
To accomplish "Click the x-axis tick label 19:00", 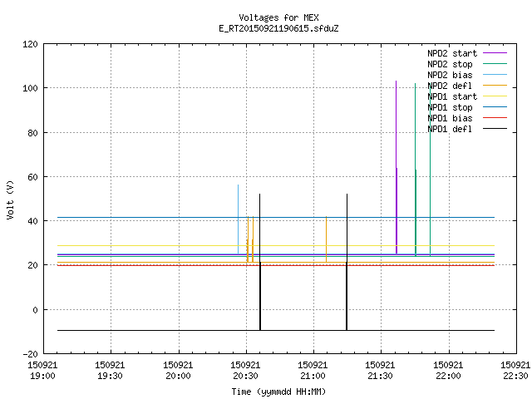I will tap(42, 377).
